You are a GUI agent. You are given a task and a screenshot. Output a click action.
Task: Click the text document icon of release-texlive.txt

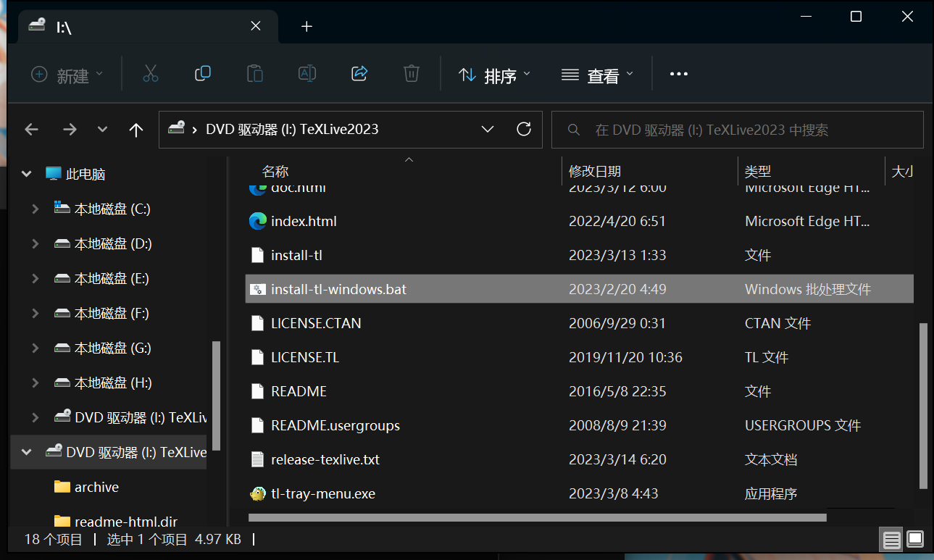[257, 459]
